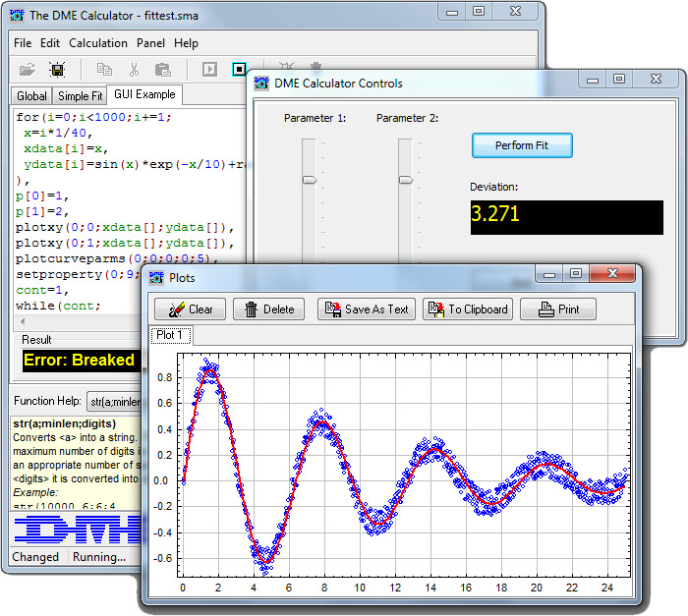Open the Panel menu

pyautogui.click(x=150, y=43)
